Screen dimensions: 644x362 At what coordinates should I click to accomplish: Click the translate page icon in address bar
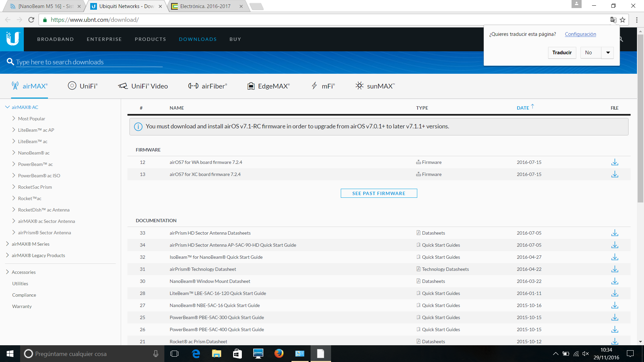[613, 20]
